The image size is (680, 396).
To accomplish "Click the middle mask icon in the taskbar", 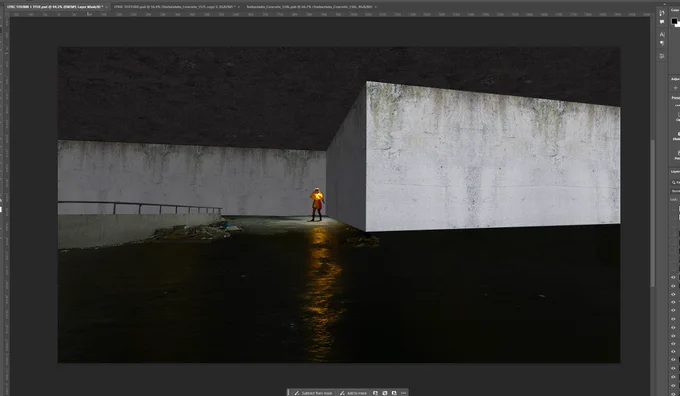I will coord(385,393).
